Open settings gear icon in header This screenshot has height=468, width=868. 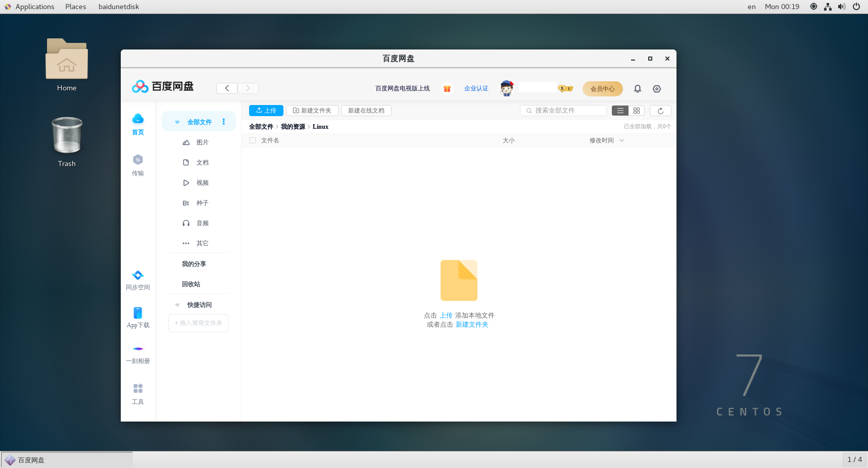[657, 88]
